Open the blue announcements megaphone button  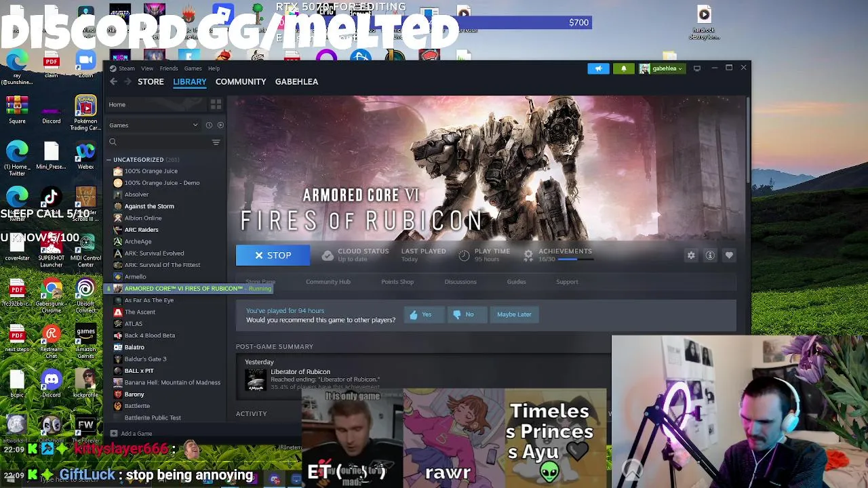pos(598,68)
